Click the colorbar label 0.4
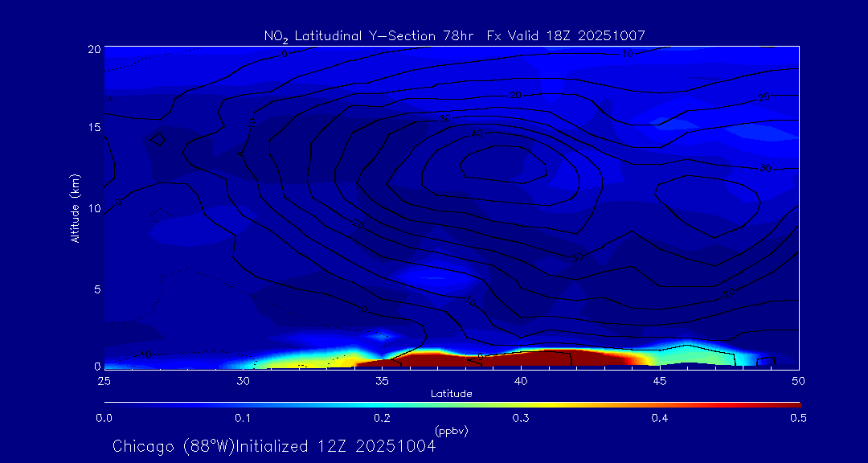 (659, 419)
